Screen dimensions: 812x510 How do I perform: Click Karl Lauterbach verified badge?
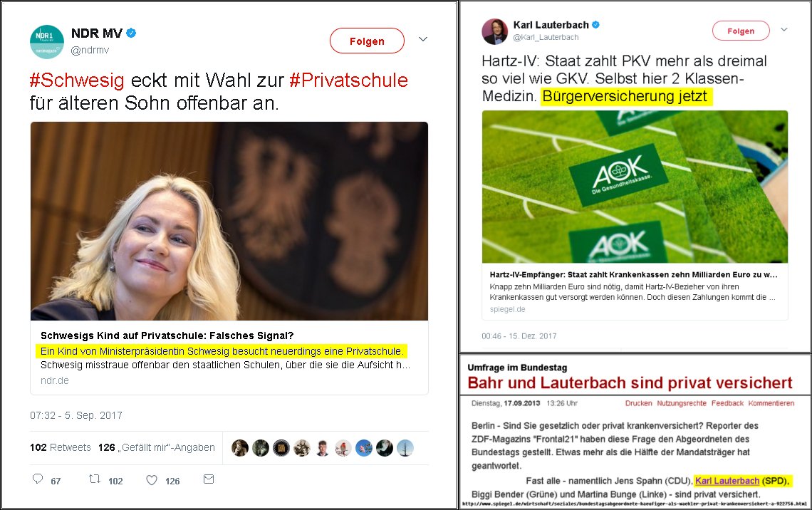click(x=595, y=24)
